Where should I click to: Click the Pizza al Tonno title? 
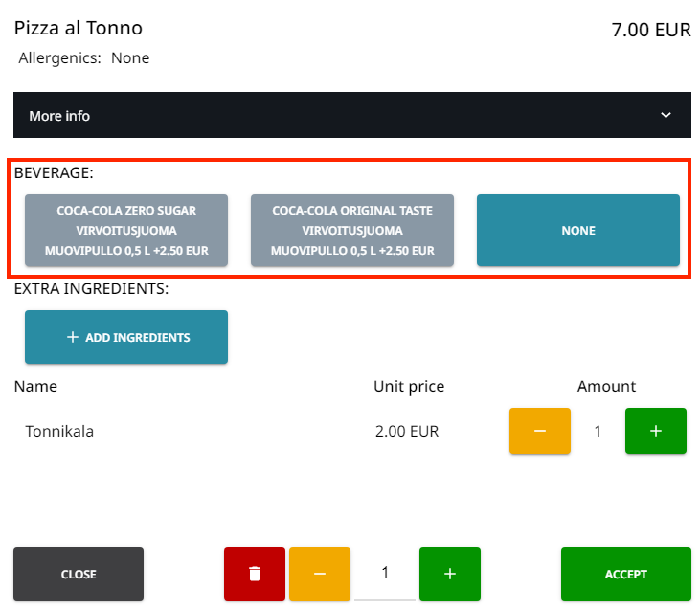tap(79, 29)
